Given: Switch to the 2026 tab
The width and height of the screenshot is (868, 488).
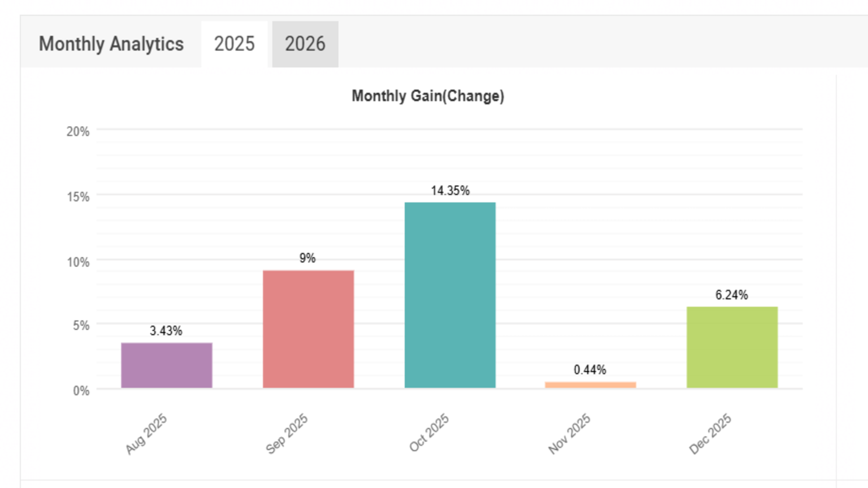Looking at the screenshot, I should coord(305,44).
